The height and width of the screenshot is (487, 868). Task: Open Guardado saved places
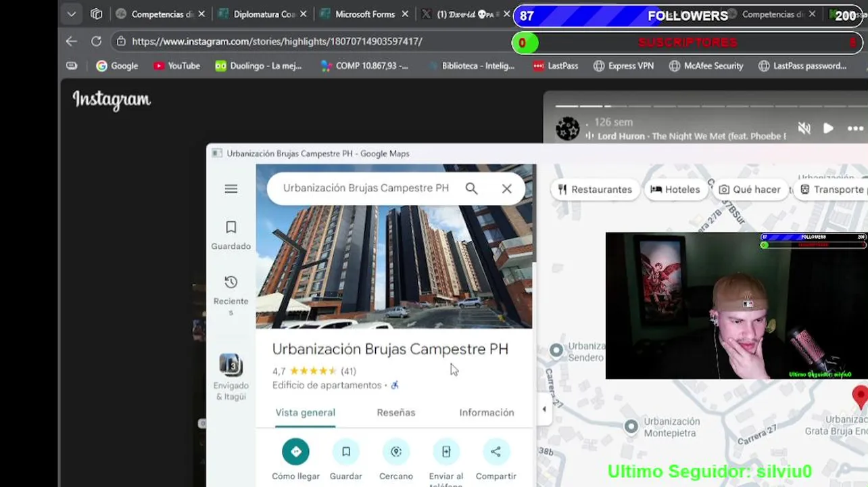(x=231, y=235)
